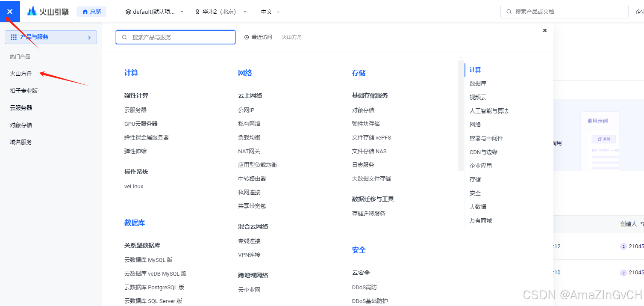Viewport: 644px width, 306px height.
Task: Open recently visited 火山方舟 link
Action: [x=292, y=37]
